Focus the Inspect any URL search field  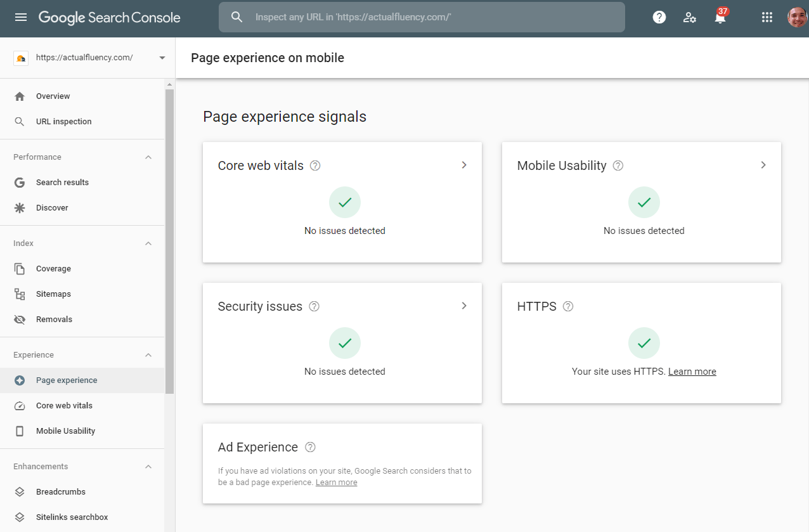[x=422, y=17]
